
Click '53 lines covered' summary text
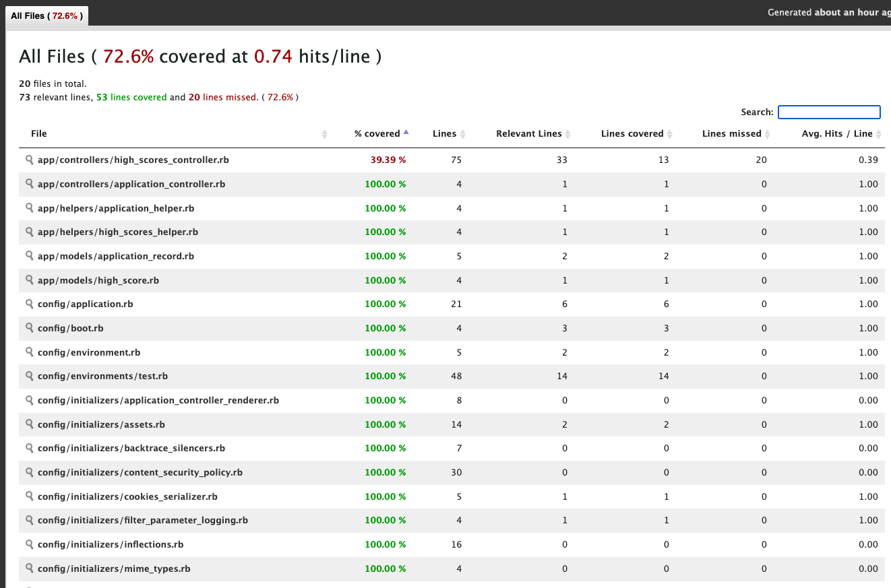point(131,97)
